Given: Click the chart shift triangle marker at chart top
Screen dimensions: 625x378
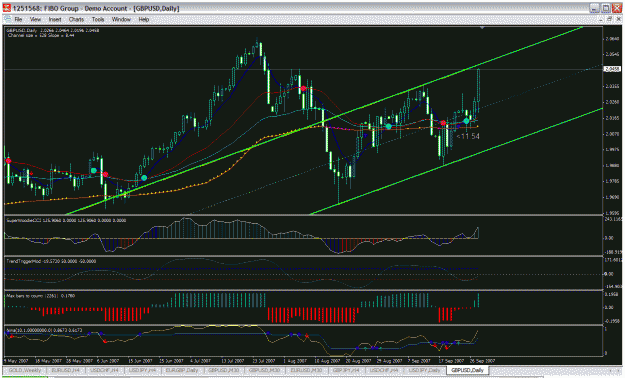Looking at the screenshot, I should (483, 28).
